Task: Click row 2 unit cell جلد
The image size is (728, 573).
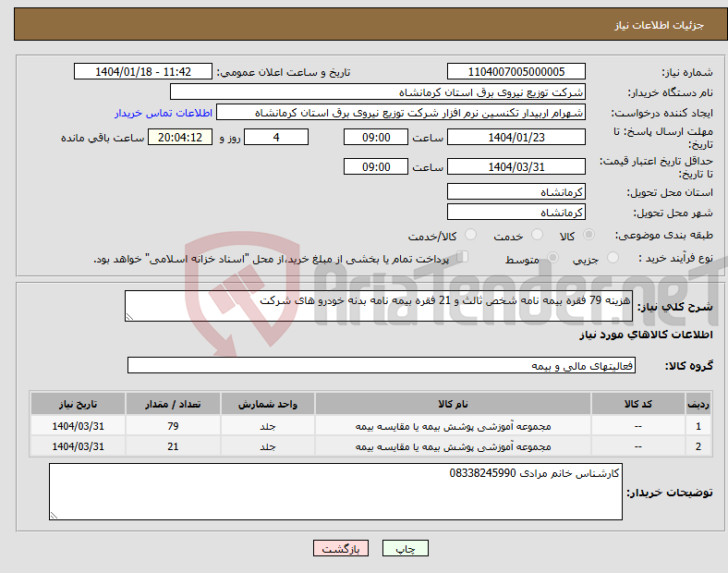Action: [268, 446]
